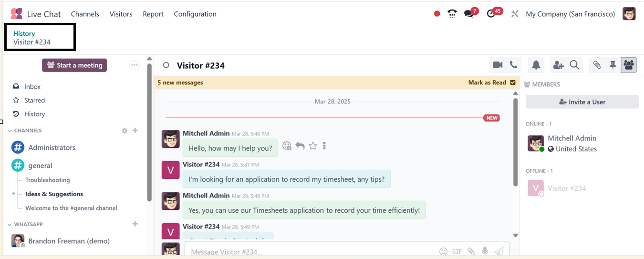The height and width of the screenshot is (259, 644).
Task: Click the Message Visitor #234 input field
Action: (310, 251)
